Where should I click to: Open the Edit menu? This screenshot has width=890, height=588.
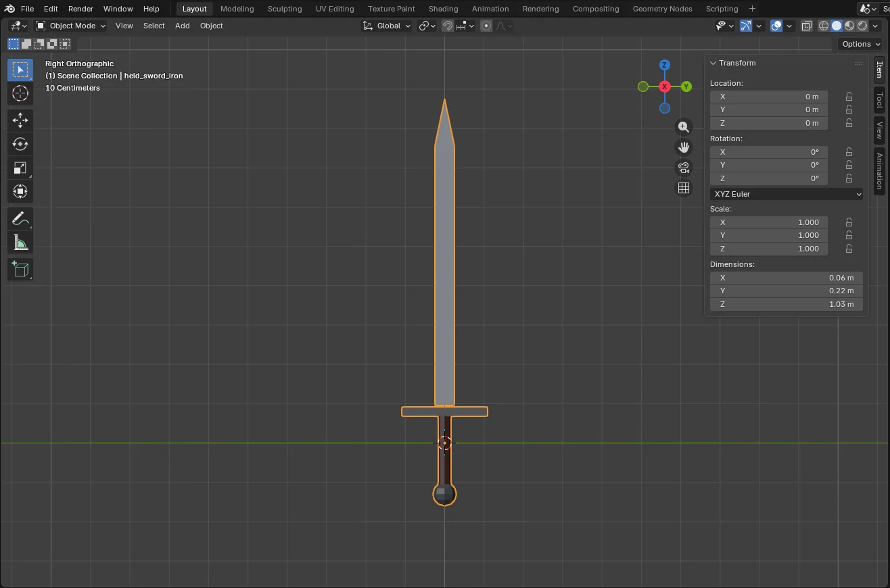click(x=51, y=9)
